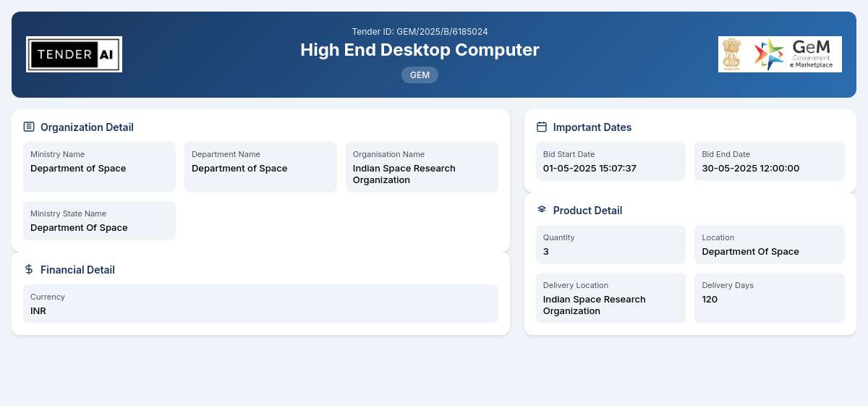Image resolution: width=868 pixels, height=406 pixels.
Task: Click the Ministry State Name card
Action: tap(99, 221)
